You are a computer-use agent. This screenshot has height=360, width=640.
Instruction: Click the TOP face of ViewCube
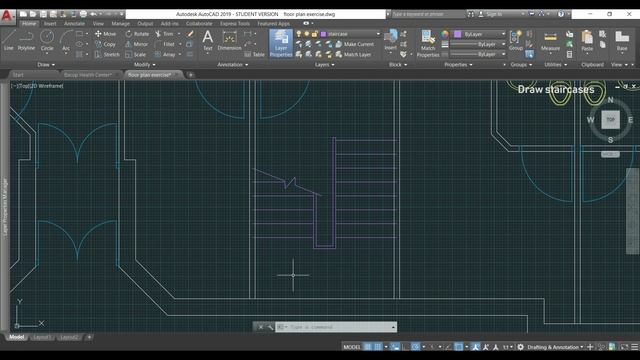click(x=610, y=120)
